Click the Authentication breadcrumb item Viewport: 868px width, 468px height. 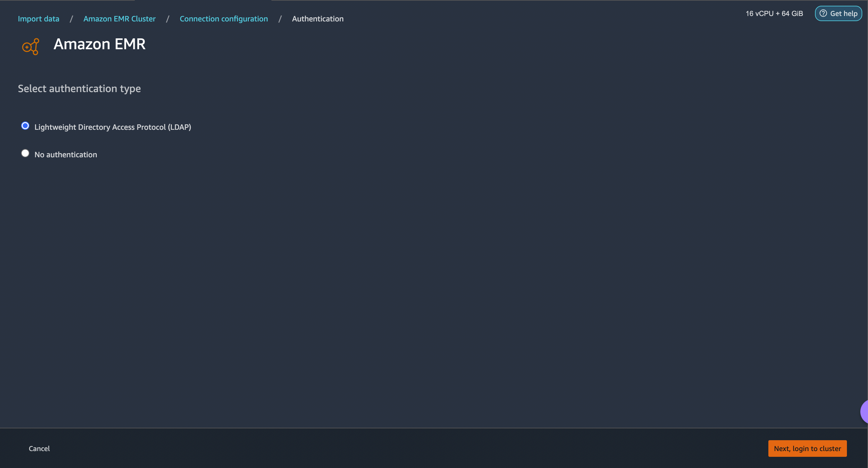point(318,19)
